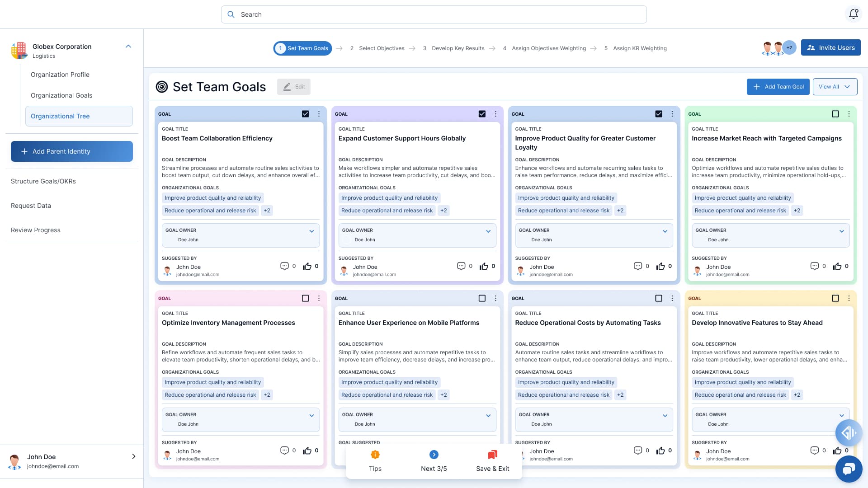The width and height of the screenshot is (868, 488).
Task: Go to Select Objectives step
Action: (x=377, y=48)
